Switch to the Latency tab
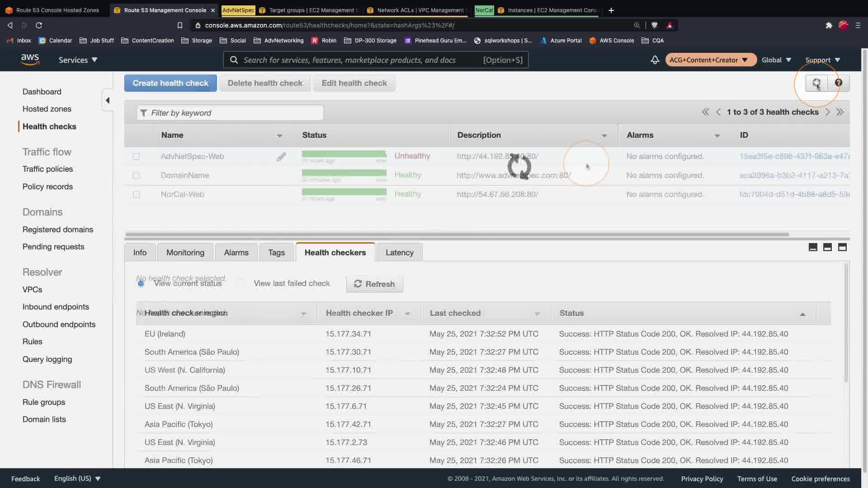The width and height of the screenshot is (868, 488). [x=399, y=253]
